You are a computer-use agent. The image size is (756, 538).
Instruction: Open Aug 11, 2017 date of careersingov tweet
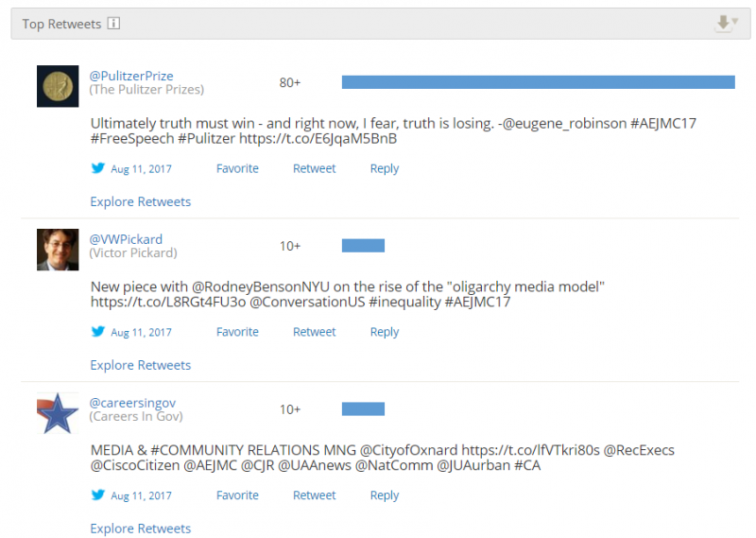[141, 496]
